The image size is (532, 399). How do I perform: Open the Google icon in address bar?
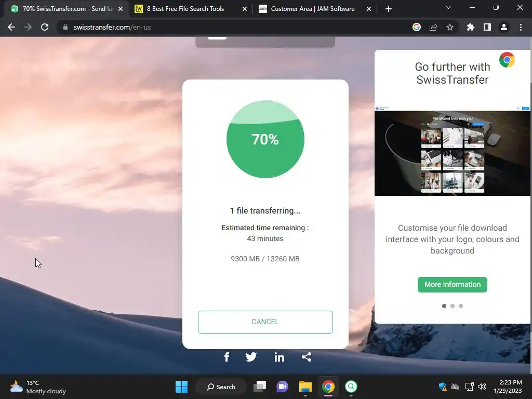(x=417, y=27)
